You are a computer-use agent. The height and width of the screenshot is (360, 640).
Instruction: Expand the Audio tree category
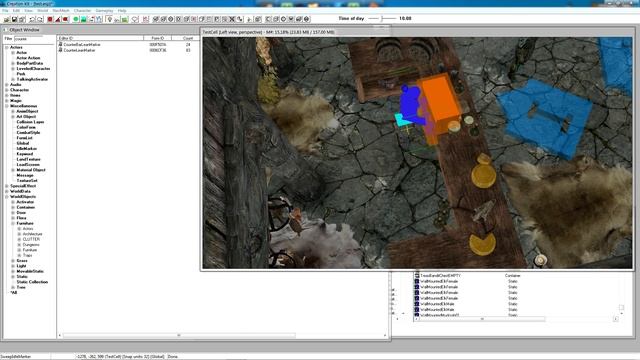pyautogui.click(x=7, y=84)
